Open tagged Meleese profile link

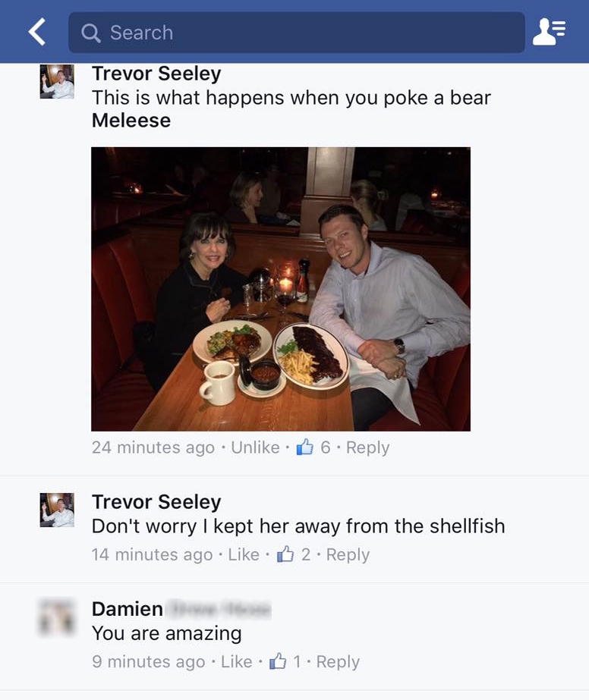point(131,121)
